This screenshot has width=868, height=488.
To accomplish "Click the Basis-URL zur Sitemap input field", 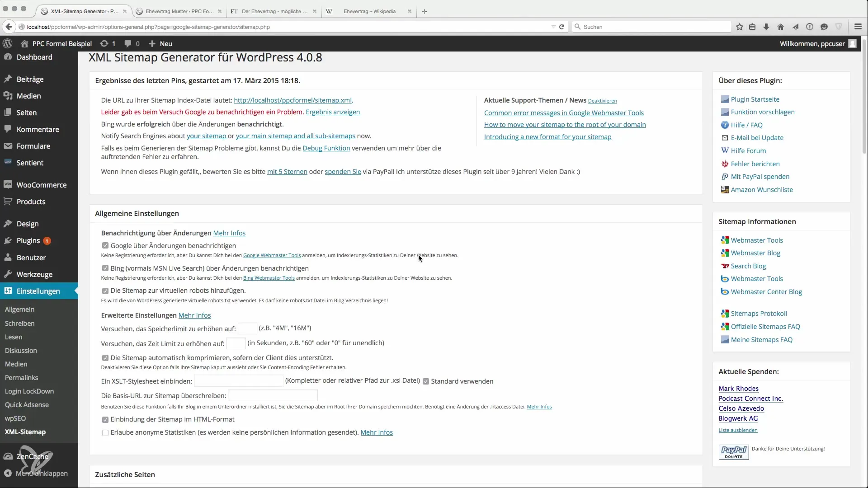I will point(273,396).
